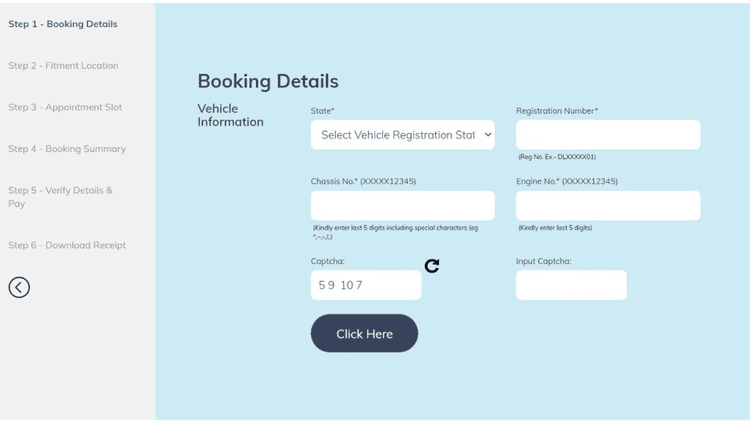Refresh the captcha code
This screenshot has width=750, height=423.
pyautogui.click(x=432, y=266)
